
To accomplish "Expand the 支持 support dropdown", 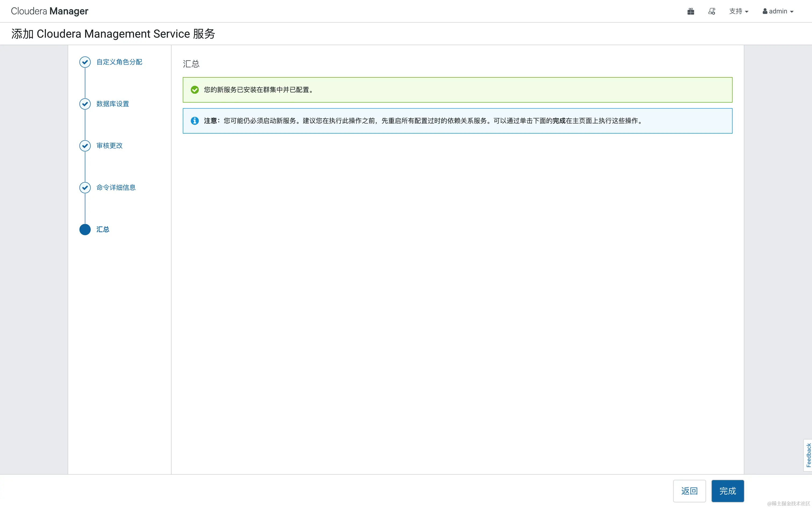I will 738,11.
